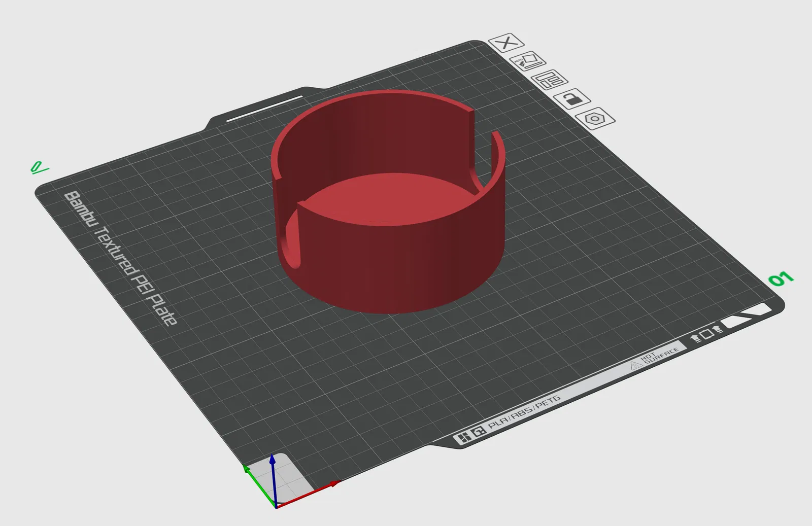The height and width of the screenshot is (526, 812).
Task: Toggle the plate lock icon
Action: pos(572,98)
